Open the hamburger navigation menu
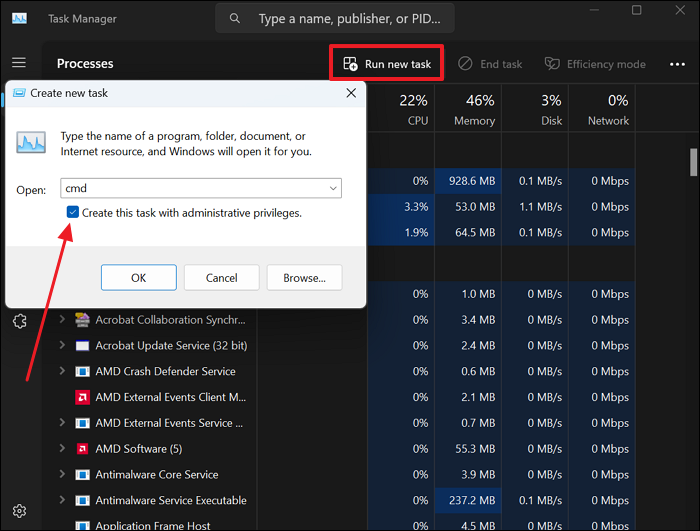The width and height of the screenshot is (700, 531). coord(19,63)
